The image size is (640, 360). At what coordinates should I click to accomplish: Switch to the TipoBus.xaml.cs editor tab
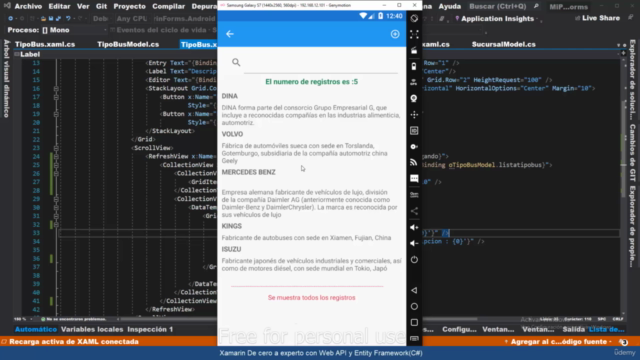(45, 44)
